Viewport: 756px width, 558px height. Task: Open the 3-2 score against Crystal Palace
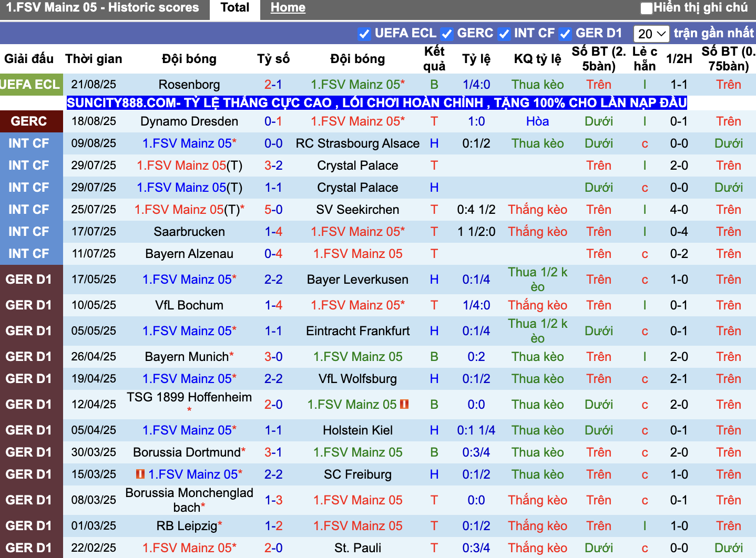pos(273,166)
